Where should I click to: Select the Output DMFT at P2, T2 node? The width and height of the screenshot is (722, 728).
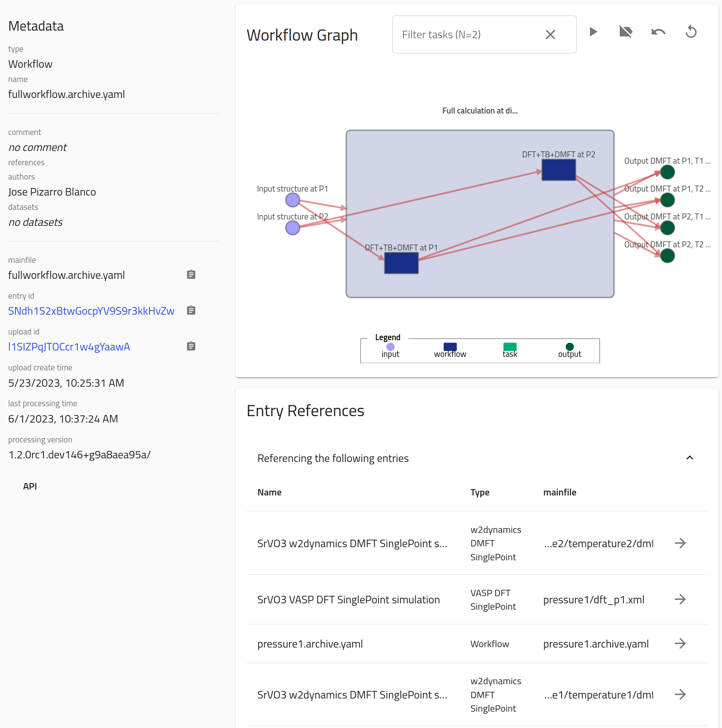667,256
